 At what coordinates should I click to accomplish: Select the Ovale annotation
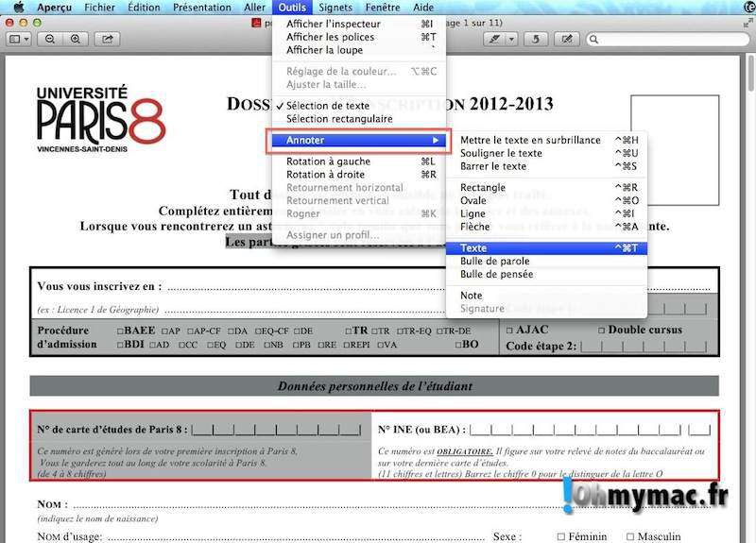[547, 200]
